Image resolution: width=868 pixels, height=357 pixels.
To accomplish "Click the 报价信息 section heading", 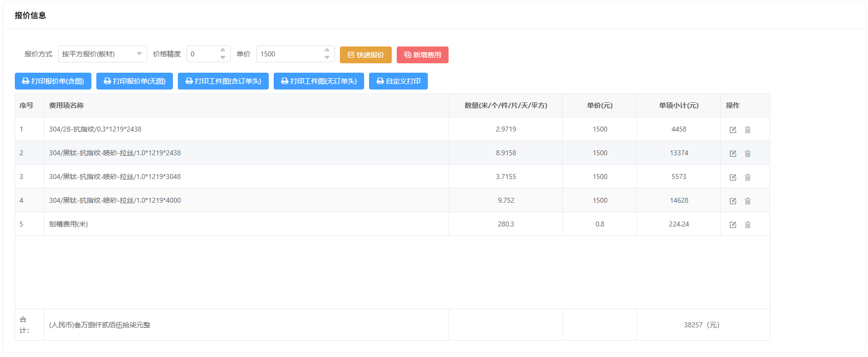I will [30, 15].
